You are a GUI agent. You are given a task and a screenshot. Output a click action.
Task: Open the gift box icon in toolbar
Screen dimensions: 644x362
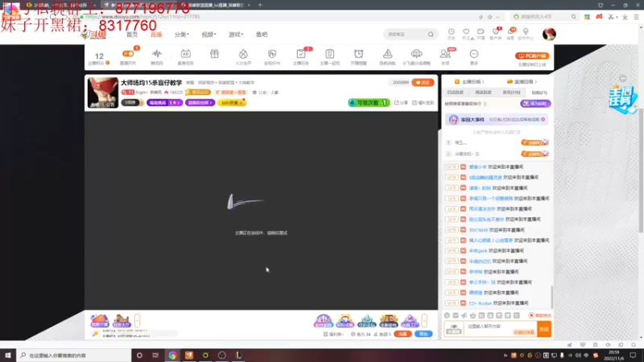coord(214,54)
